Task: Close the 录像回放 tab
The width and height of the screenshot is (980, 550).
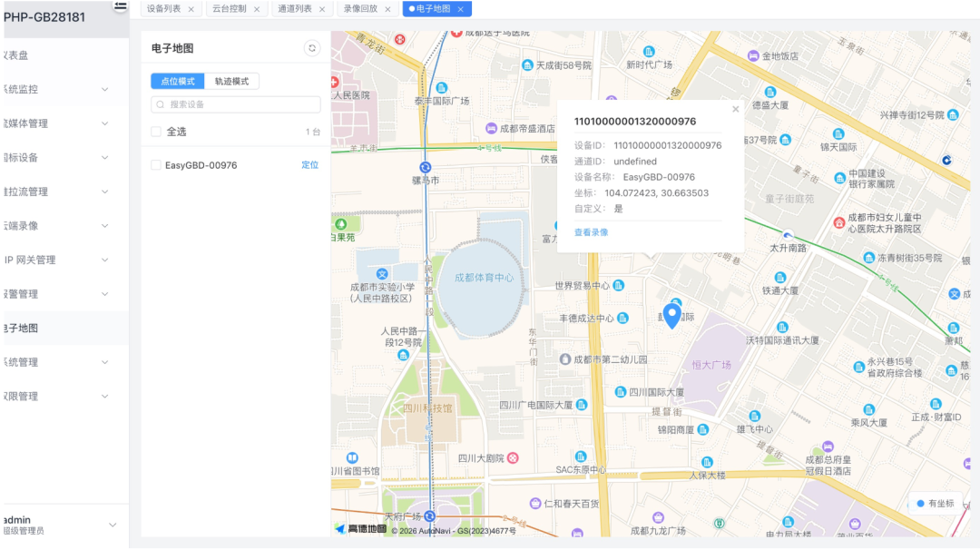Action: point(387,9)
